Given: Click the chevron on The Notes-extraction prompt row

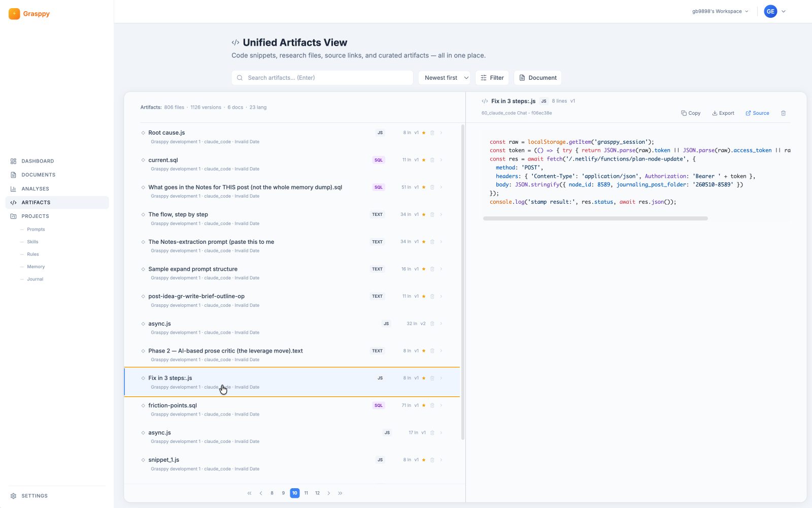Looking at the screenshot, I should 441,242.
